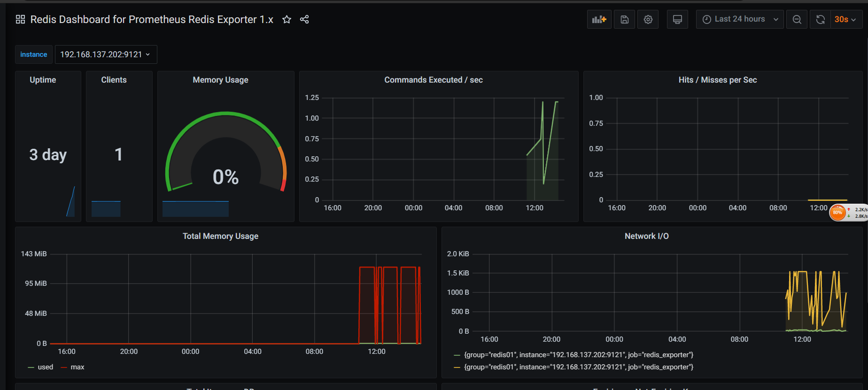Share the dashboard via share icon
The width and height of the screenshot is (868, 390).
tap(304, 19)
